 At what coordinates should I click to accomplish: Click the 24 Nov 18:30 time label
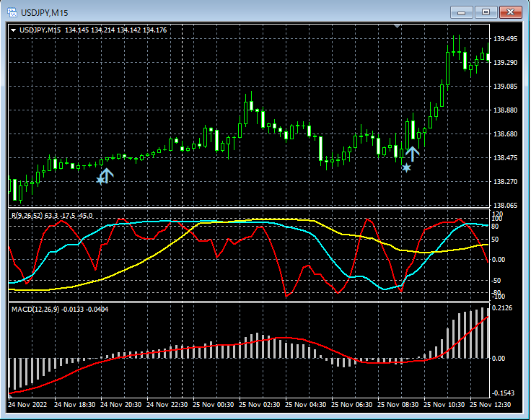point(74,404)
